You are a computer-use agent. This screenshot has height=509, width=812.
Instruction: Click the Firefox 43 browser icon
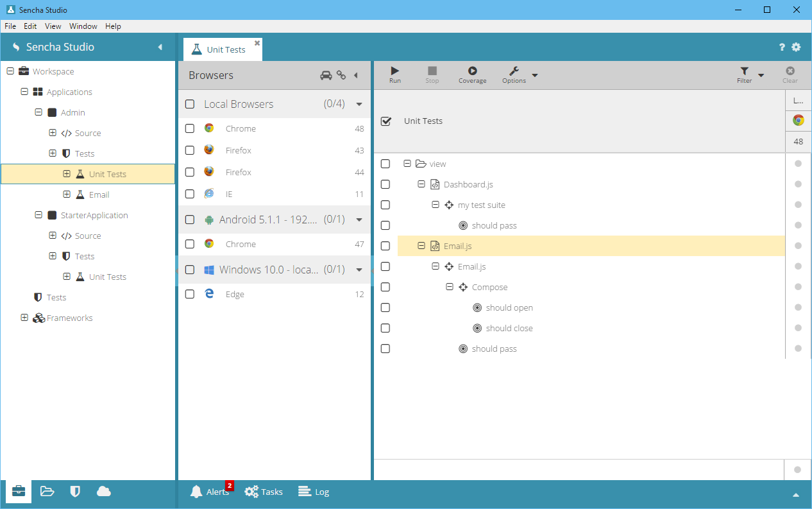pos(209,150)
